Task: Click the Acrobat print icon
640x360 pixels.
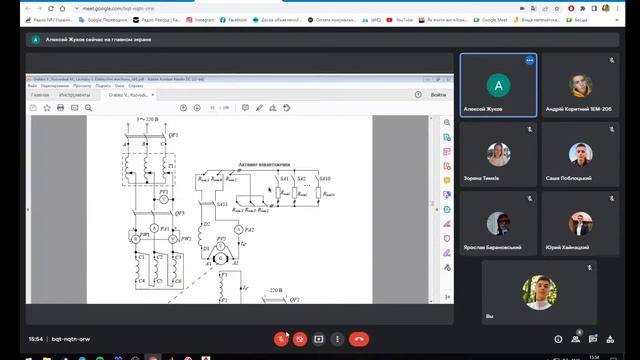Action: point(60,108)
